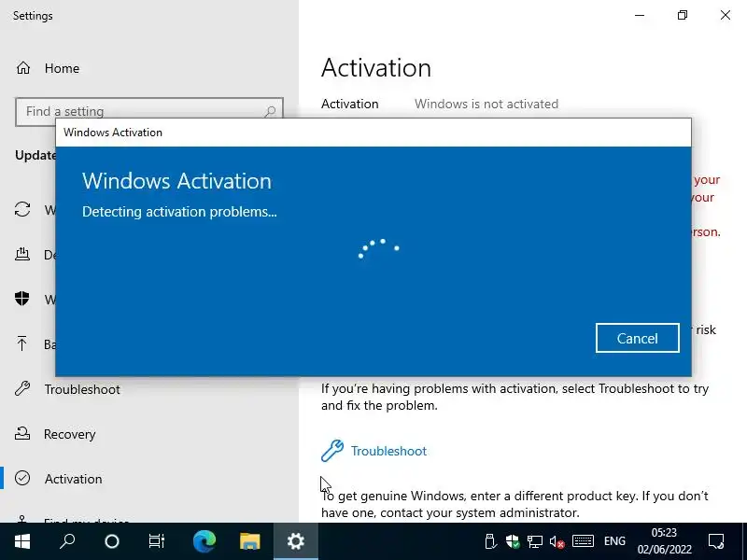Screen dimensions: 747x560
Task: Cancel the Windows Activation troubleshooter
Action: click(638, 338)
